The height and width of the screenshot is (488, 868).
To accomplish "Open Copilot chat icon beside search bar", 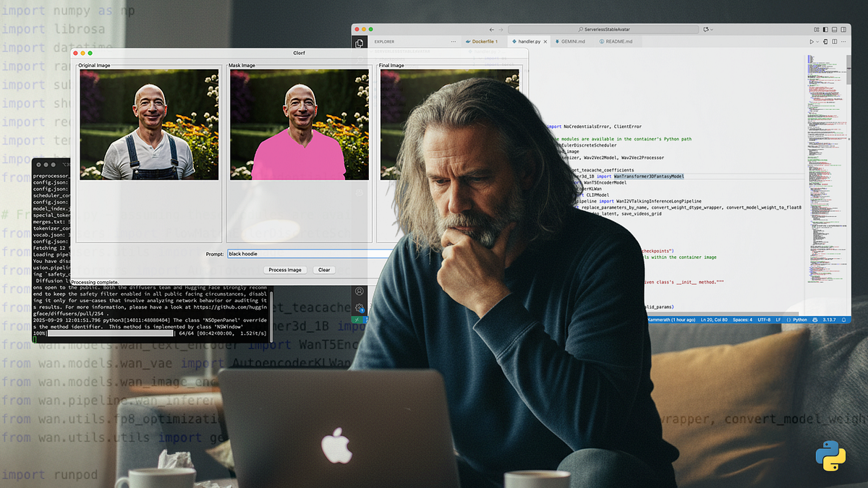I will [x=705, y=30].
